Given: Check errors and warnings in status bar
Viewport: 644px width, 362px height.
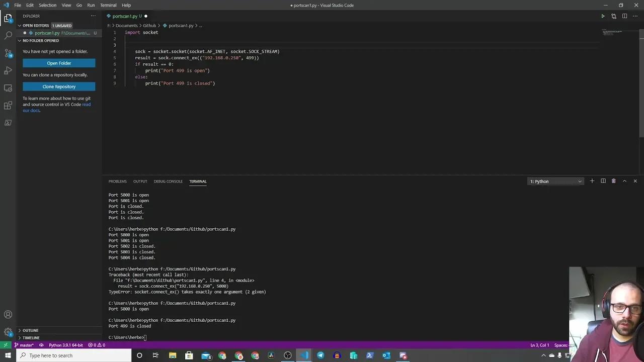Looking at the screenshot, I should [x=96, y=345].
